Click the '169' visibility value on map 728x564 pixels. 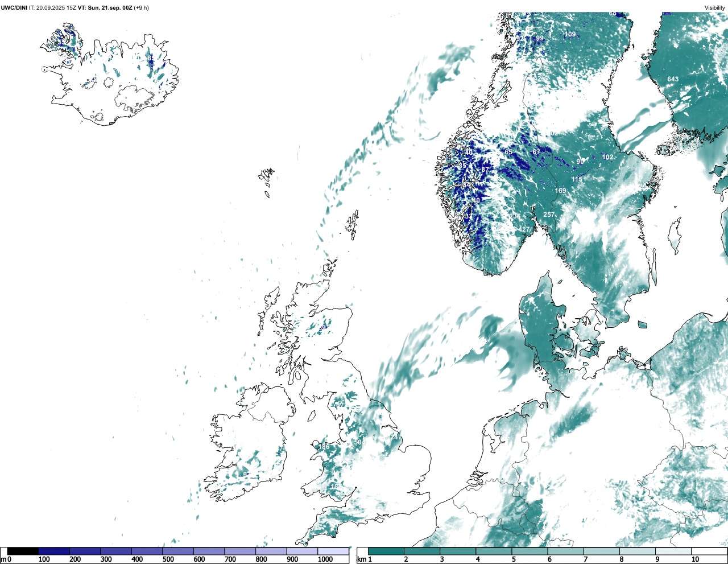tap(561, 191)
